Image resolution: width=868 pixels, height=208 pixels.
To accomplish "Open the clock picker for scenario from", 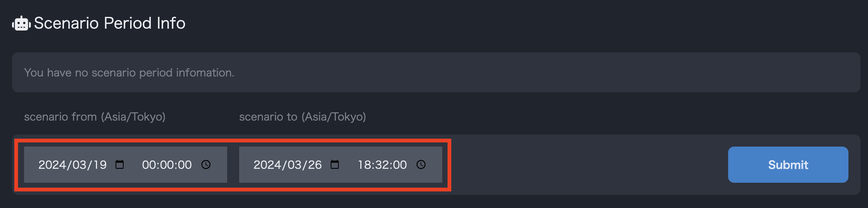I will pyautogui.click(x=206, y=165).
